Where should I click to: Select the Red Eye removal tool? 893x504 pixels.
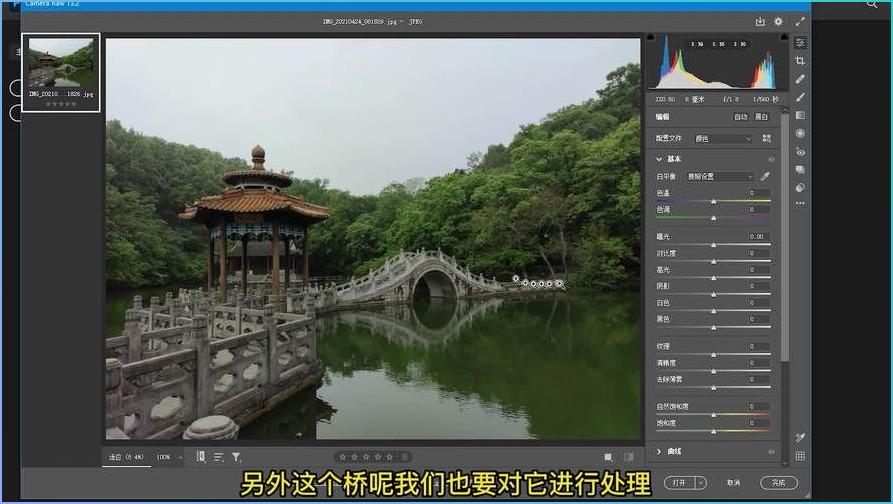tap(800, 151)
